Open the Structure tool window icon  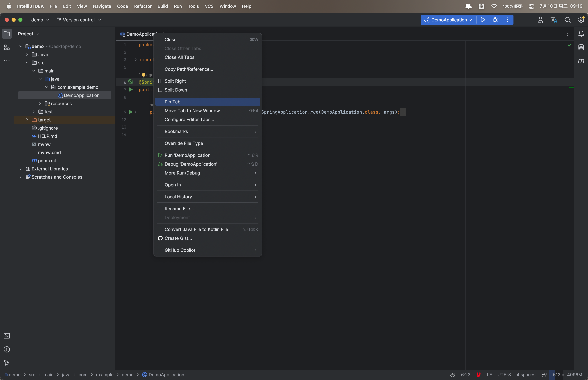coord(7,47)
